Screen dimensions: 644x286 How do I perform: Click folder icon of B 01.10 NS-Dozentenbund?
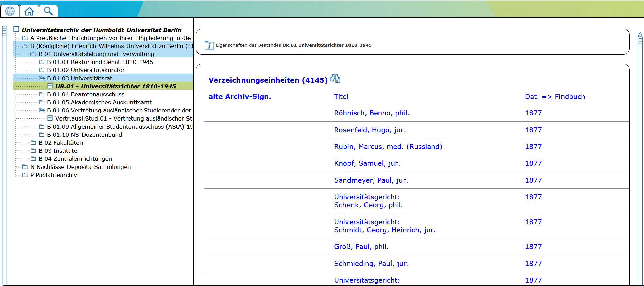point(42,135)
